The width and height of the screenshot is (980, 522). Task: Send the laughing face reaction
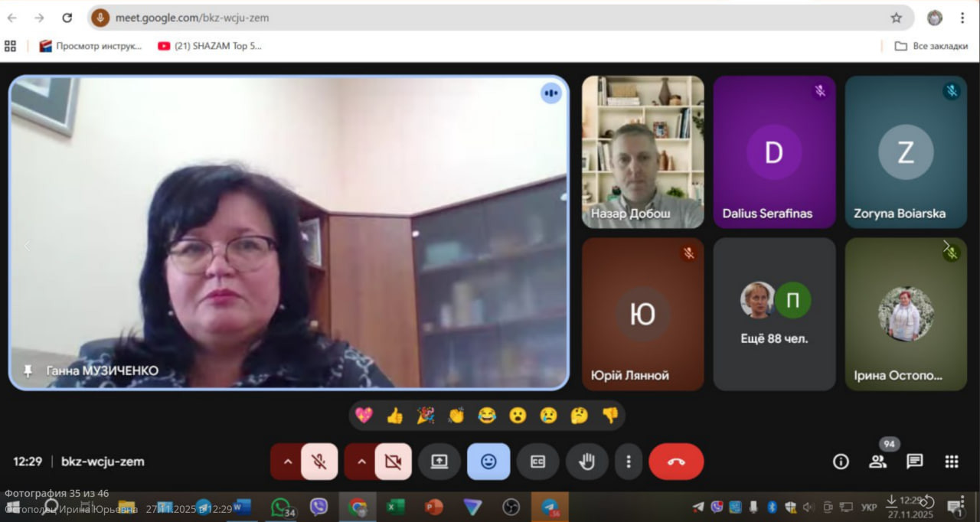[487, 416]
